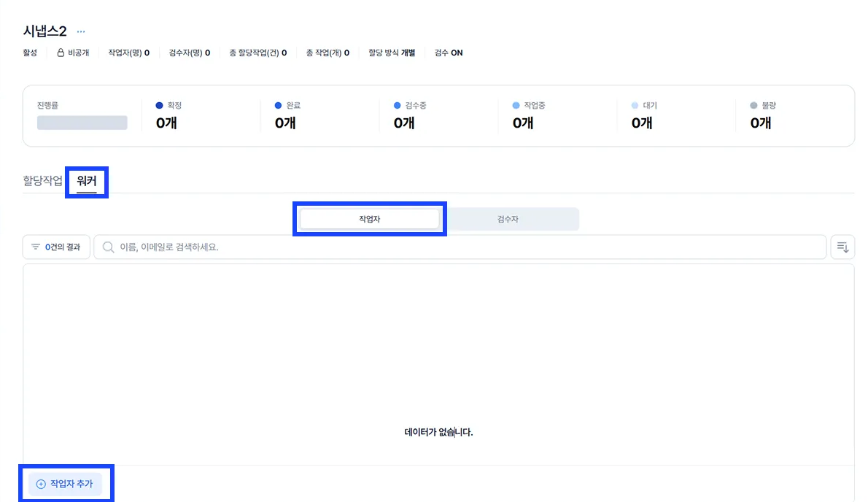Click the 작업자 추가 button

66,484
